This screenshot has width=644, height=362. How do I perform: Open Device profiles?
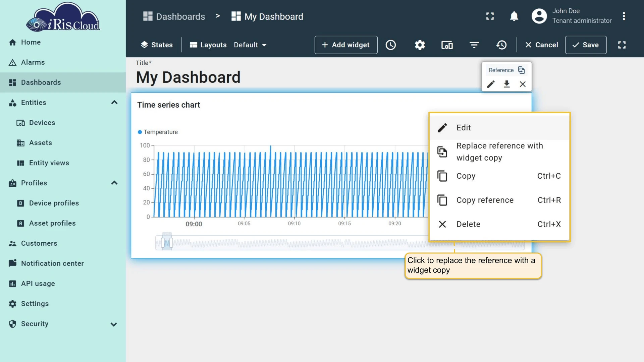63,203
